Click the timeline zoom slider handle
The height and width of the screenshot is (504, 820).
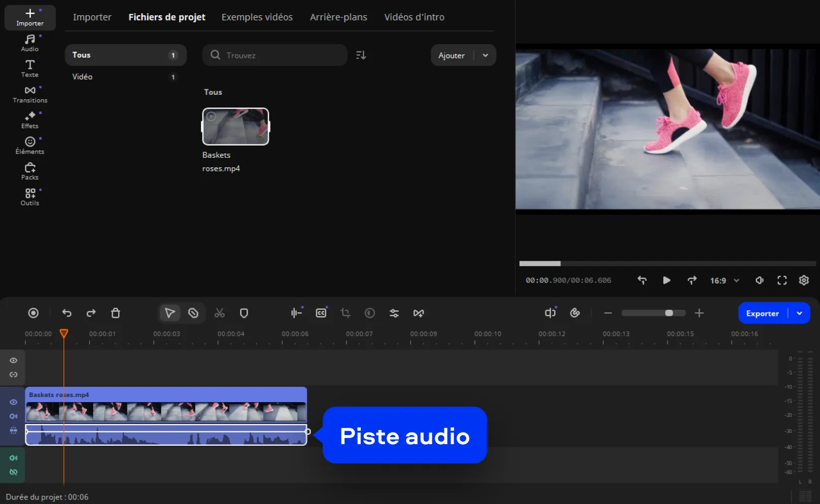pyautogui.click(x=669, y=313)
